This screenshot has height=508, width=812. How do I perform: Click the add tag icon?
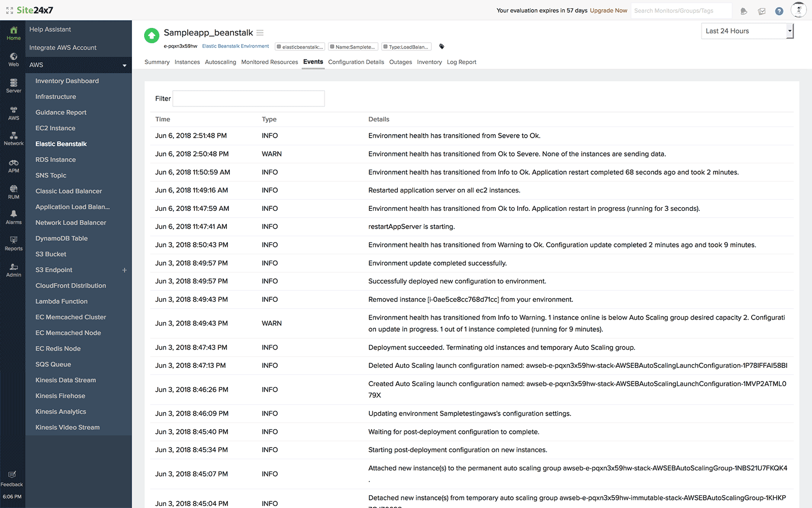[442, 47]
